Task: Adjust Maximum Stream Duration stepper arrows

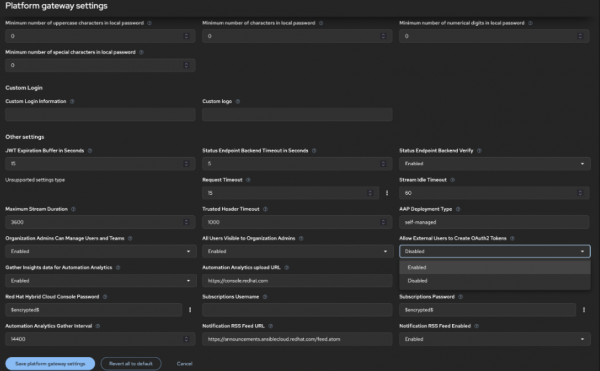Action: [x=186, y=222]
